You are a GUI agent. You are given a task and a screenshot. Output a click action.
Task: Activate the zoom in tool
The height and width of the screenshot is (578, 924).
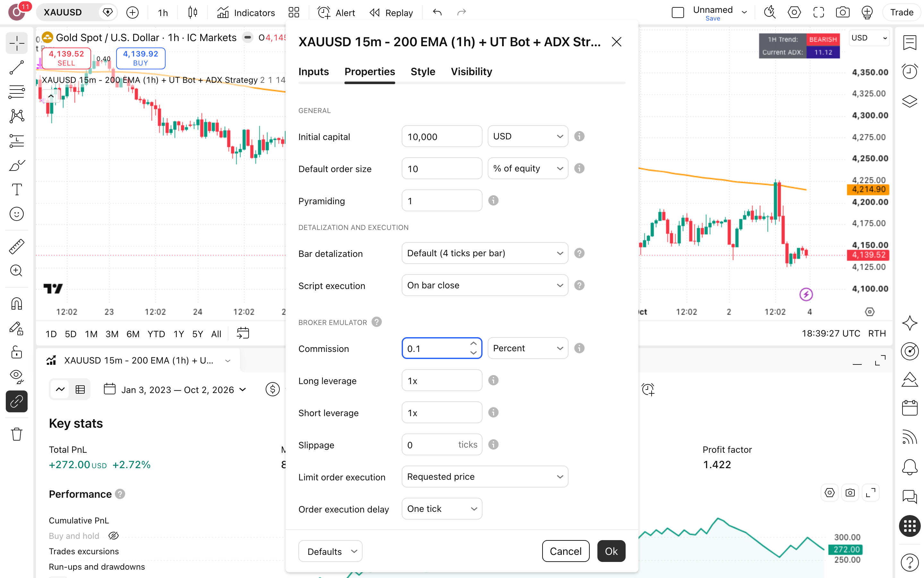click(x=16, y=271)
